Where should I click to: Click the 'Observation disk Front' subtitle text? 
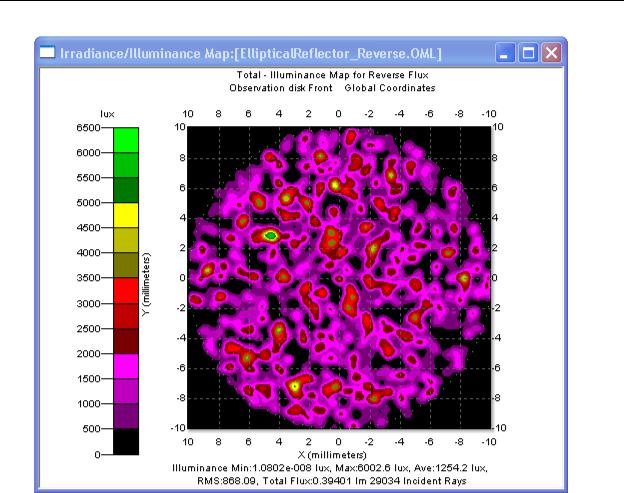point(281,88)
